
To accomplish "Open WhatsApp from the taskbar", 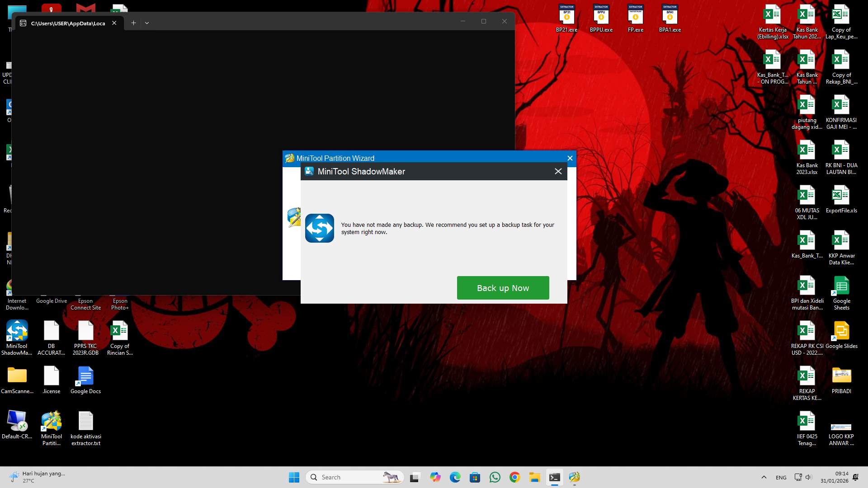I will (x=495, y=477).
